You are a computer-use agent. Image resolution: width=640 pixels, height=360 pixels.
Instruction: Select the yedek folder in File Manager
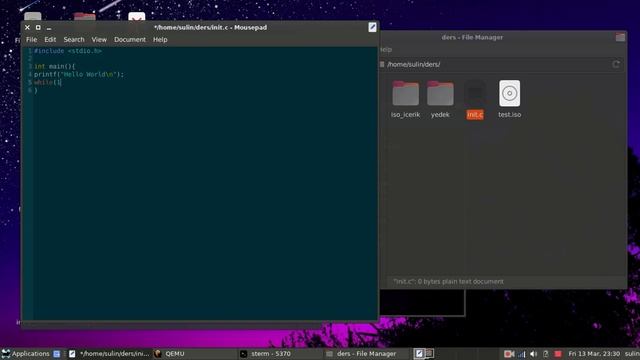(x=440, y=99)
